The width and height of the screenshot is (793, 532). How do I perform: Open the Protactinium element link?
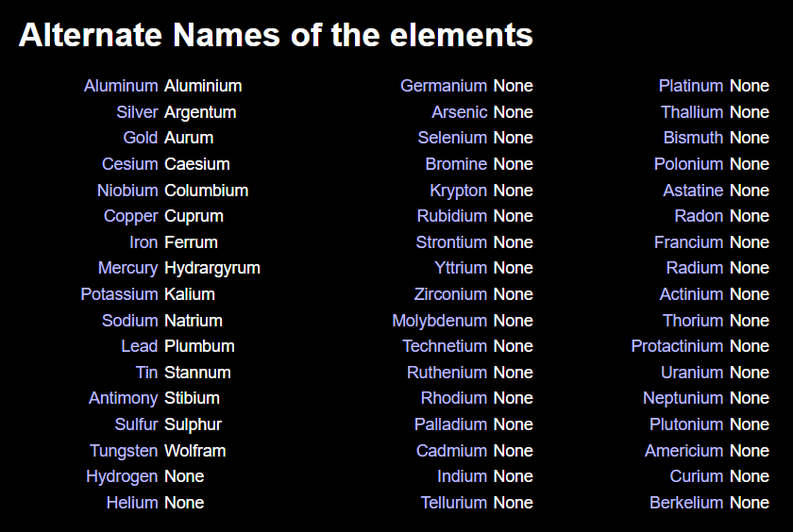pos(677,346)
